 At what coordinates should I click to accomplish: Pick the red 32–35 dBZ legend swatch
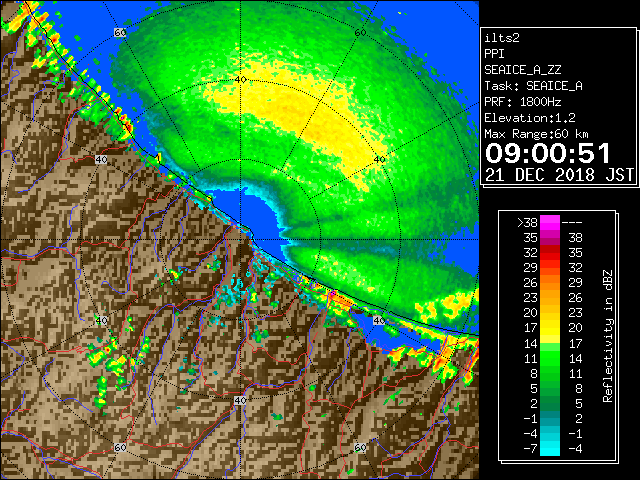550,253
